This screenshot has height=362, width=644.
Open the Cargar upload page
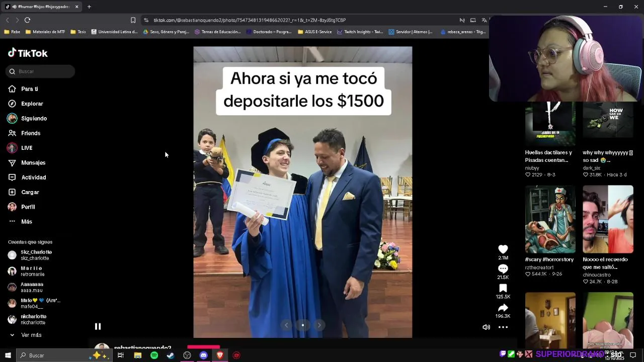pyautogui.click(x=30, y=192)
